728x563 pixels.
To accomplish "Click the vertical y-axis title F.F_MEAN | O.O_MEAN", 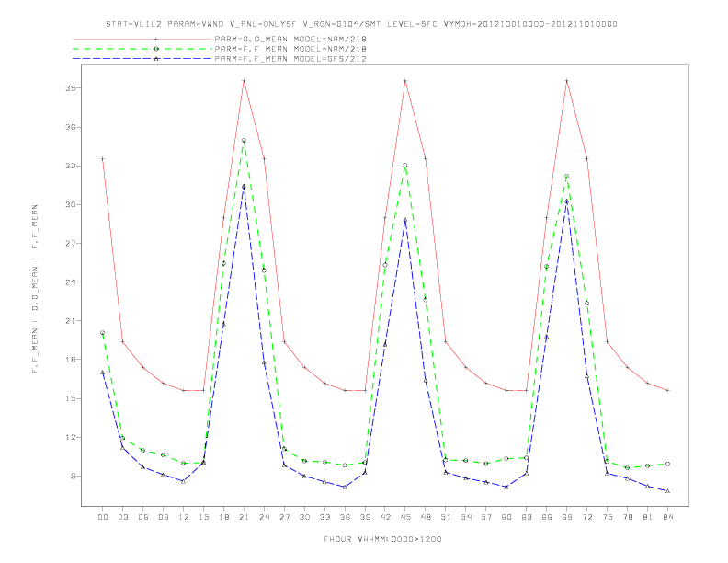I will point(35,289).
